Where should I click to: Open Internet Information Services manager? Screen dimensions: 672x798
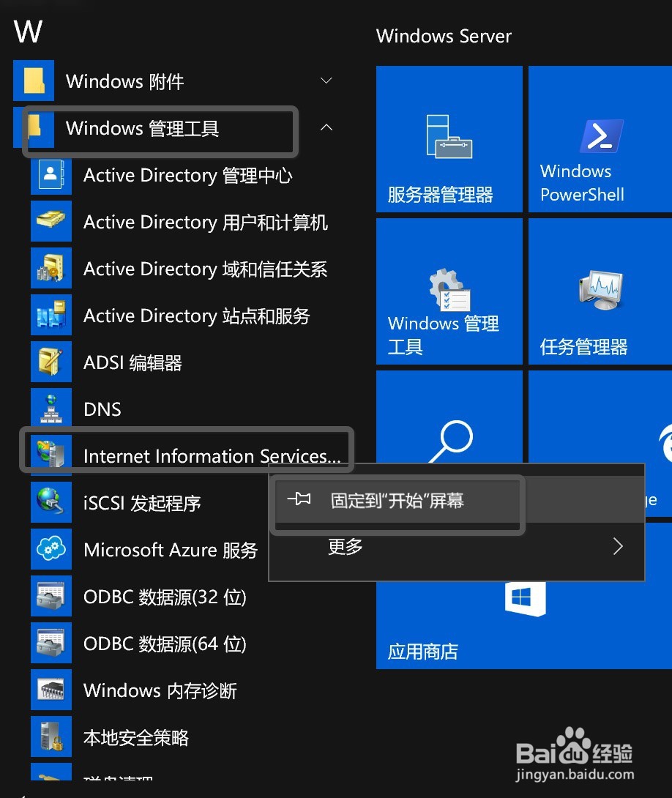tap(211, 455)
